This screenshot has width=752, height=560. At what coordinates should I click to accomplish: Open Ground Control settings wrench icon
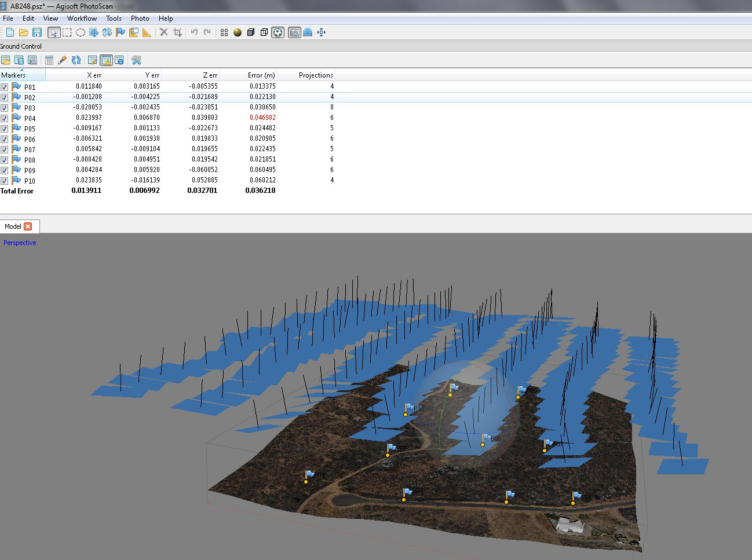[137, 60]
